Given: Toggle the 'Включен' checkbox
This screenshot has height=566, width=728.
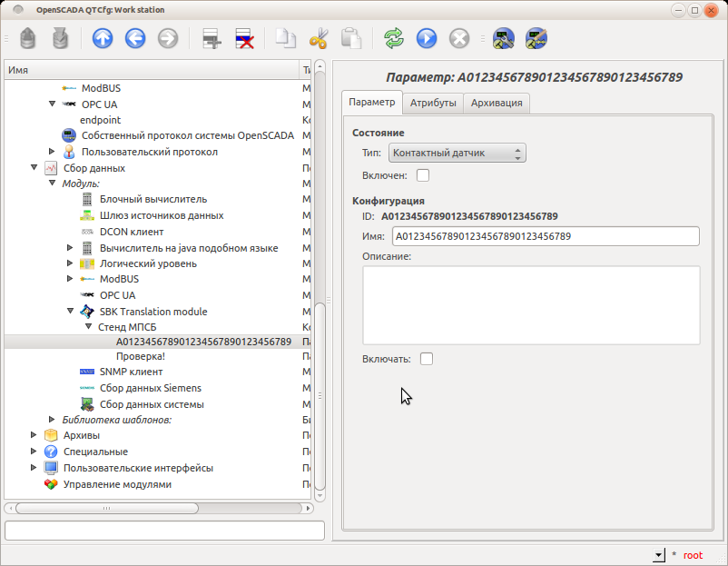Looking at the screenshot, I should pyautogui.click(x=422, y=175).
